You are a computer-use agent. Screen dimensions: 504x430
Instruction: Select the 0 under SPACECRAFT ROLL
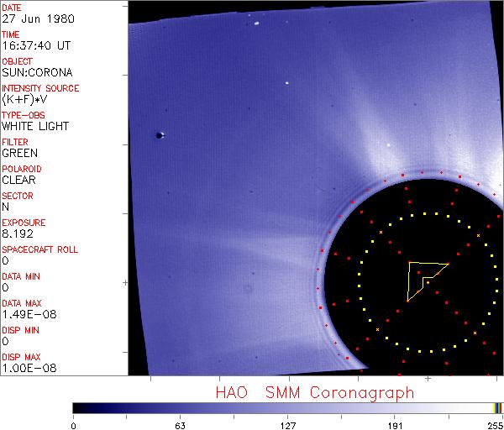6,260
